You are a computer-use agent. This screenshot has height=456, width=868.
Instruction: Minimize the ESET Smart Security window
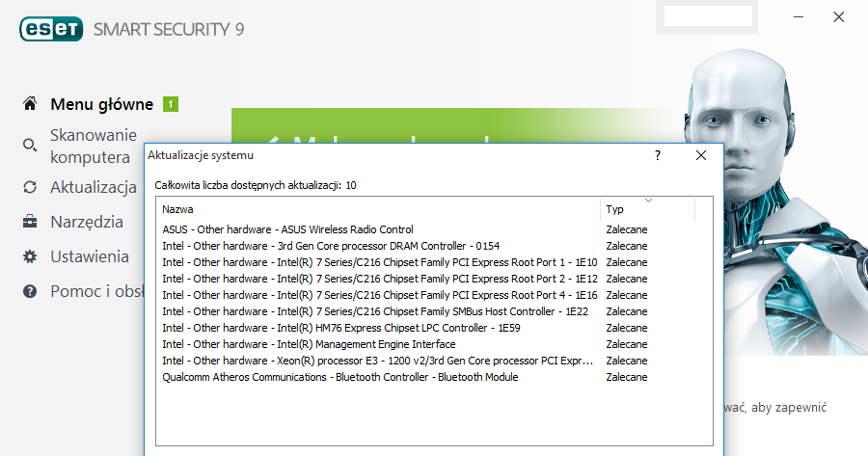pyautogui.click(x=799, y=17)
